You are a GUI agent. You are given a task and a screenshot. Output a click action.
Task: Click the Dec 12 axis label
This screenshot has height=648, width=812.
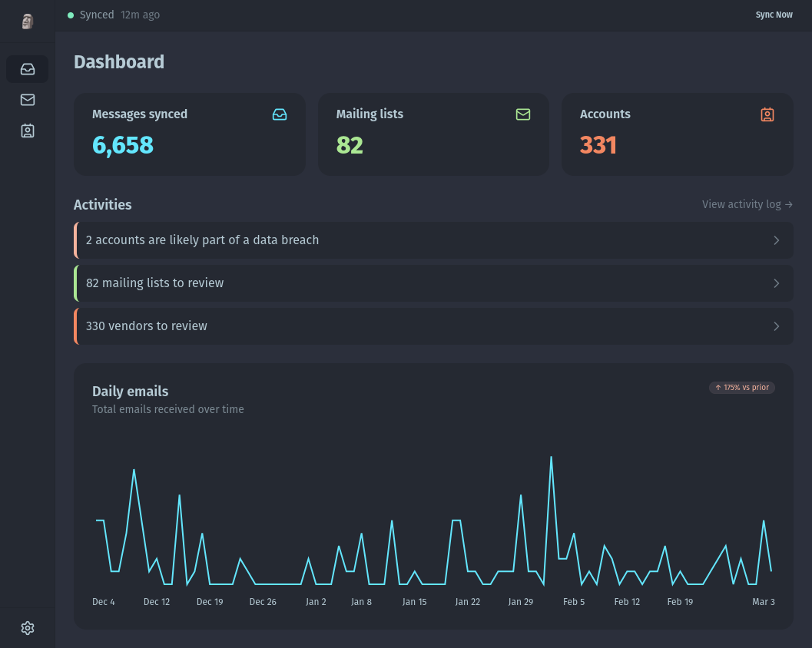157,601
